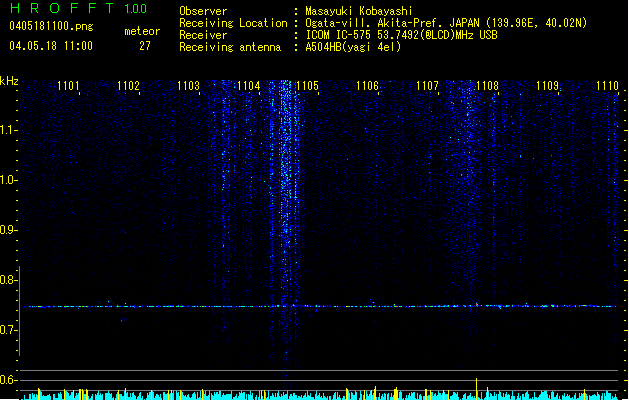
Task: Click the 1104 time marker
Action: click(249, 86)
